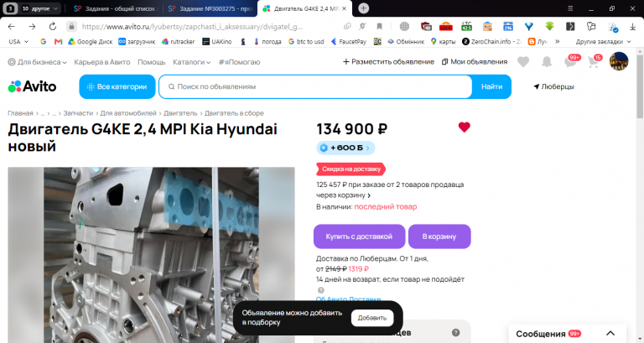Go to 'Двигатель в сборе' breadcrumb
644x343 pixels.
coord(234,113)
